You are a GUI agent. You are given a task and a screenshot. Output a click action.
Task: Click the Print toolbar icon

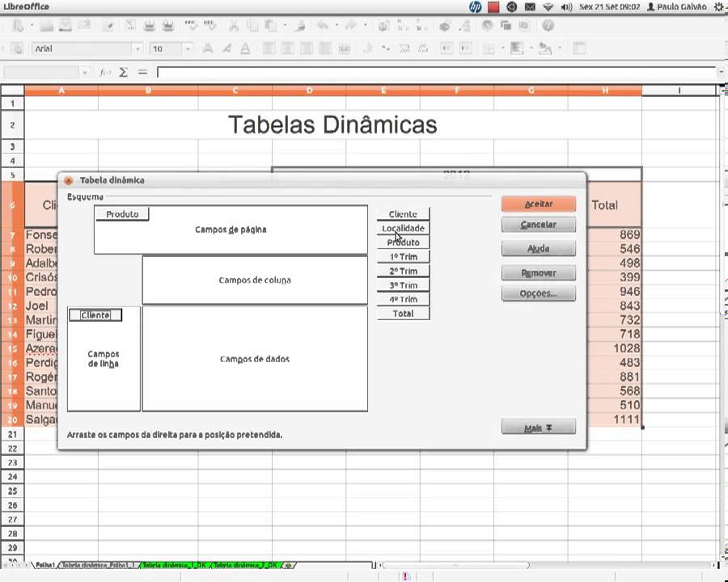pyautogui.click(x=149, y=26)
